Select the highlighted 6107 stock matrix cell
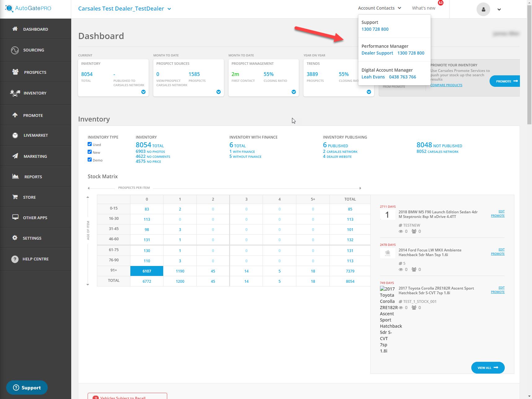The width and height of the screenshot is (532, 399). click(147, 271)
